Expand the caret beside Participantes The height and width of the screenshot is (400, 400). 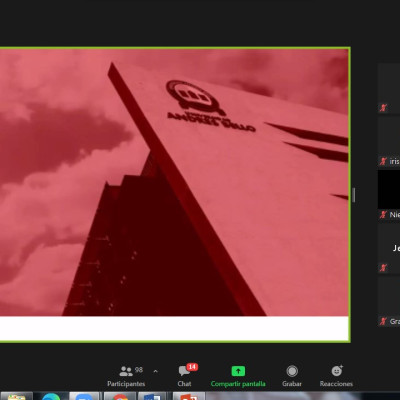coord(155,371)
